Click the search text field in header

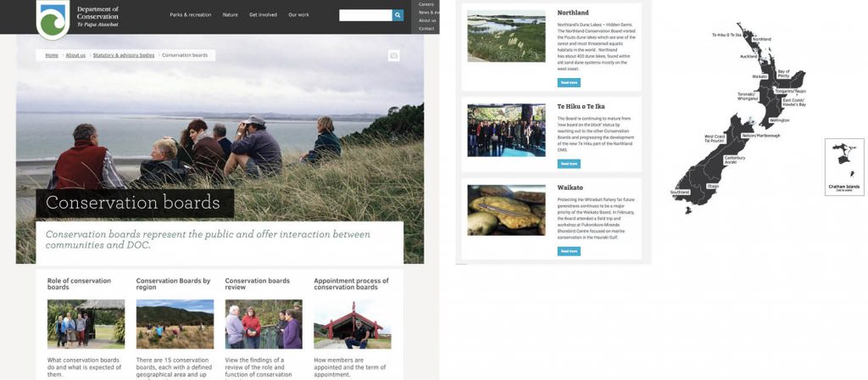365,15
